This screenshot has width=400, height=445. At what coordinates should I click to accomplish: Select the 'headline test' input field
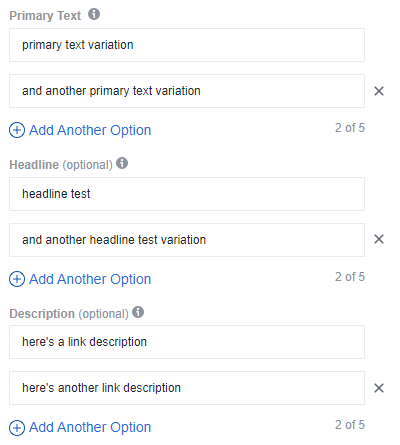click(x=187, y=194)
